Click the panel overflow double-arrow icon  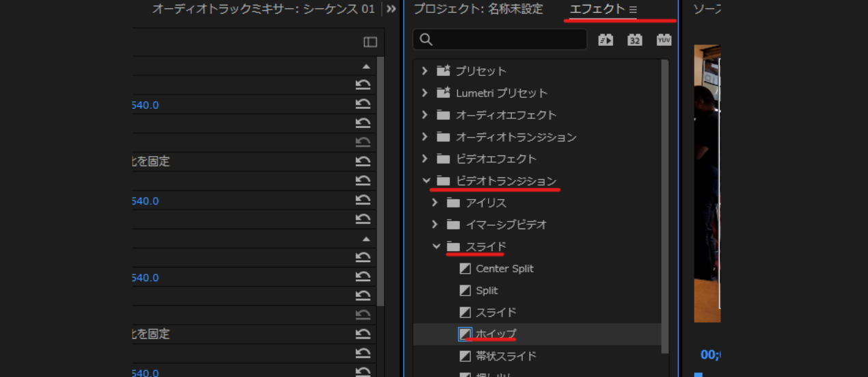[391, 9]
